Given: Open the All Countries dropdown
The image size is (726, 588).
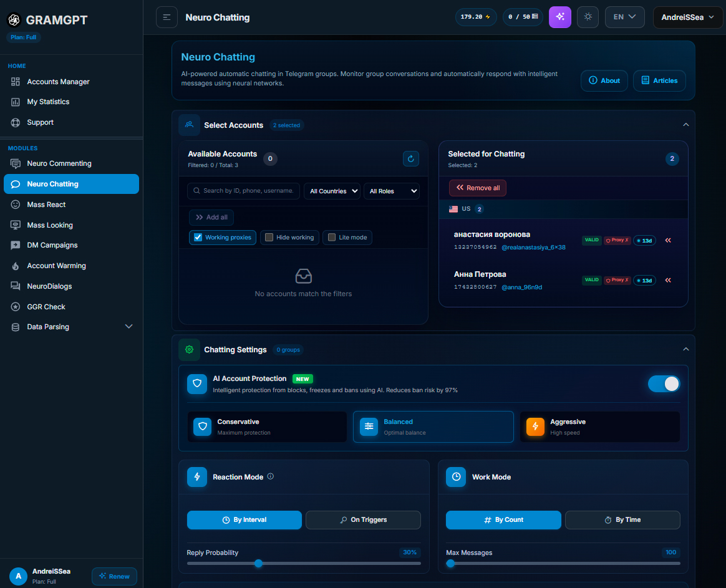Looking at the screenshot, I should tap(332, 191).
